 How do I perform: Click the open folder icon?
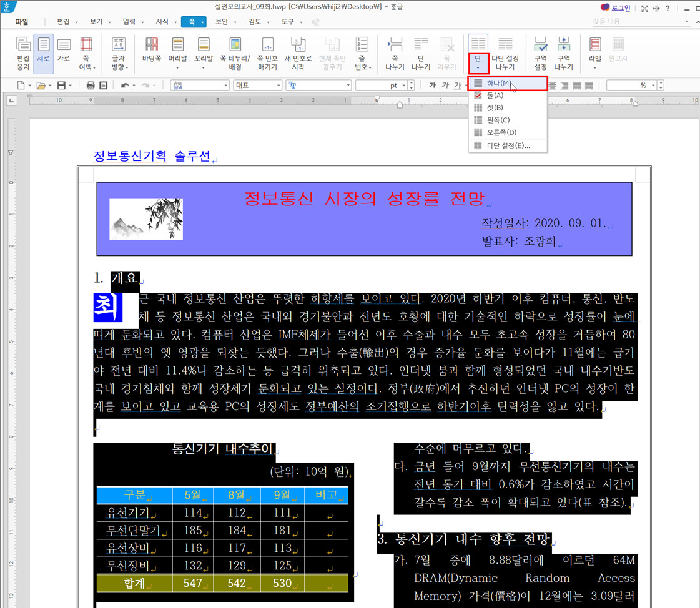point(41,86)
